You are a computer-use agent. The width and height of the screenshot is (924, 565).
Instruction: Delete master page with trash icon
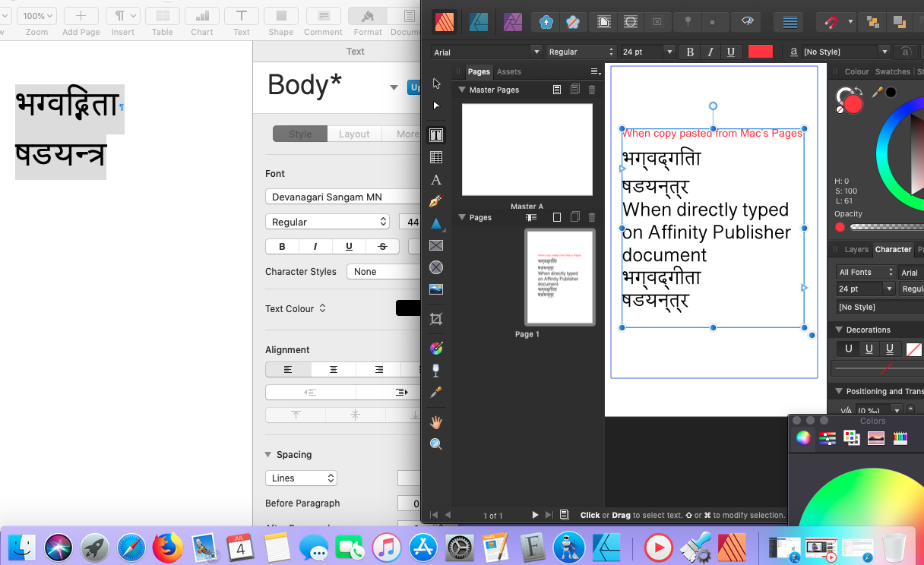click(592, 90)
